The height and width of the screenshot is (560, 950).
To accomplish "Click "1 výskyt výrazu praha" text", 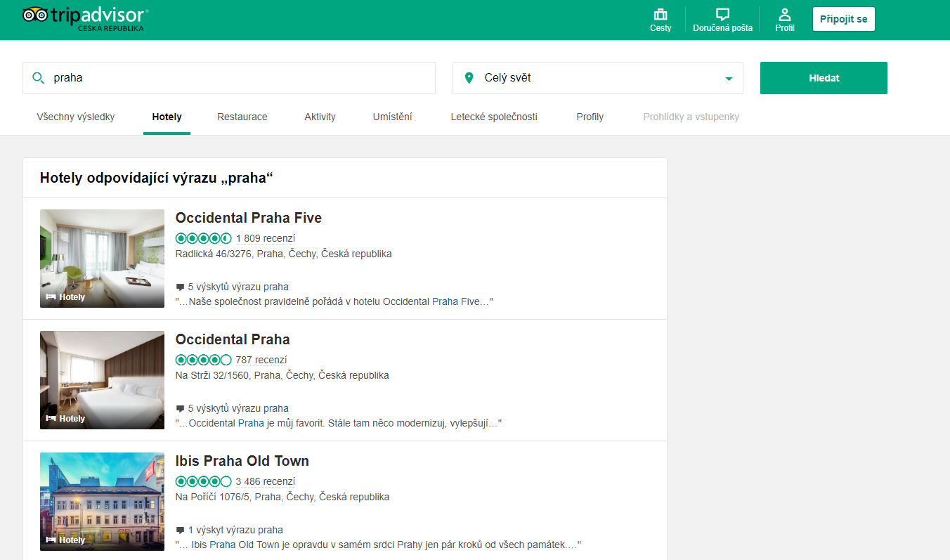I will point(235,530).
